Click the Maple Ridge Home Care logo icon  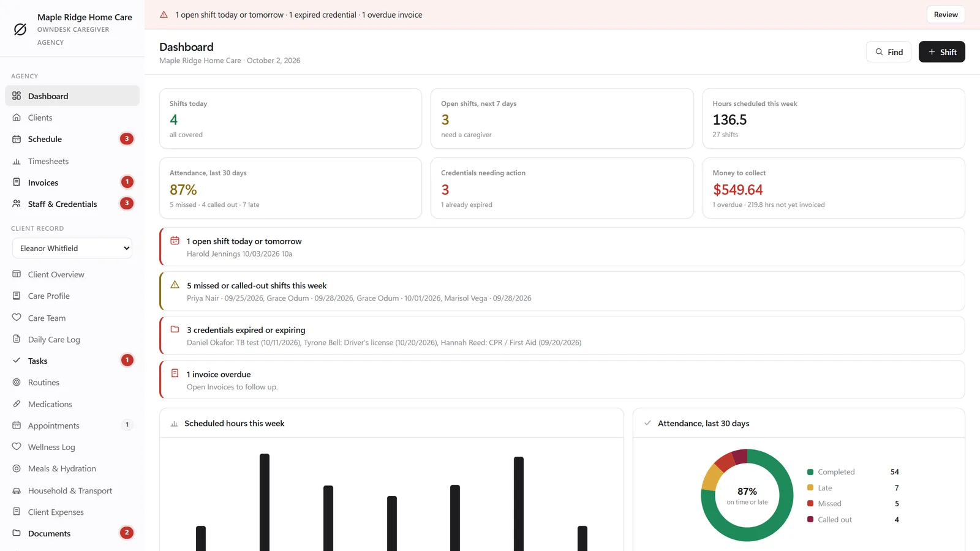coord(20,29)
